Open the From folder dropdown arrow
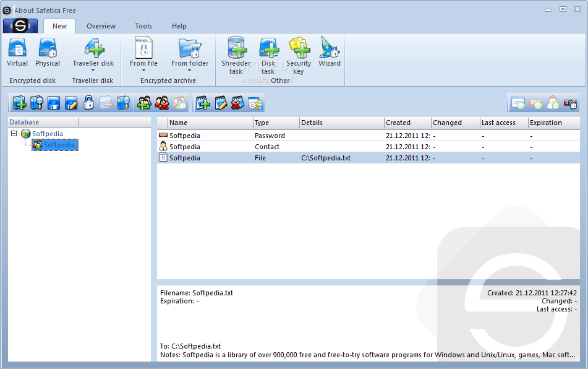This screenshot has width=588, height=369. 189,70
